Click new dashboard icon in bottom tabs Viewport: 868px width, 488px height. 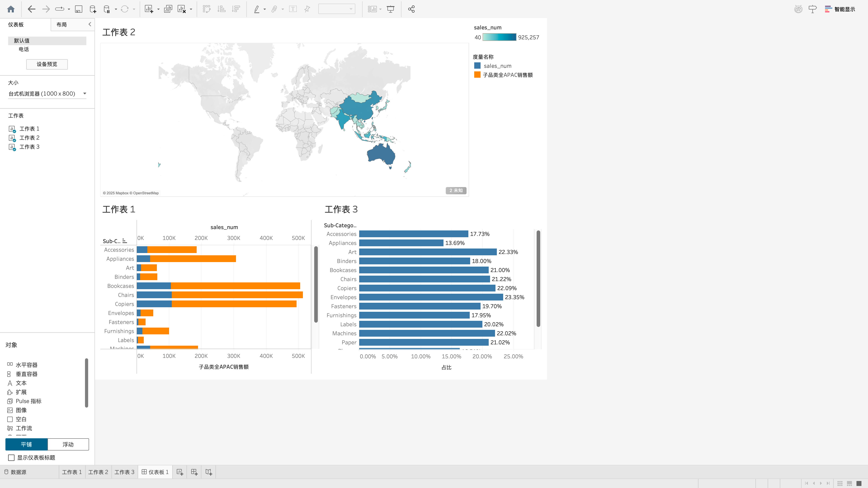click(194, 472)
